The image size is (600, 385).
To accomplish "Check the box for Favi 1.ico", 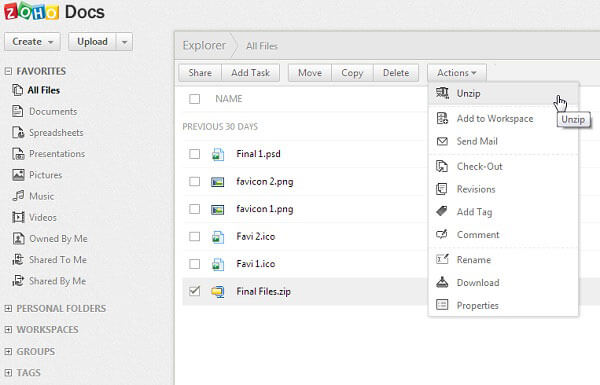I will tap(194, 264).
